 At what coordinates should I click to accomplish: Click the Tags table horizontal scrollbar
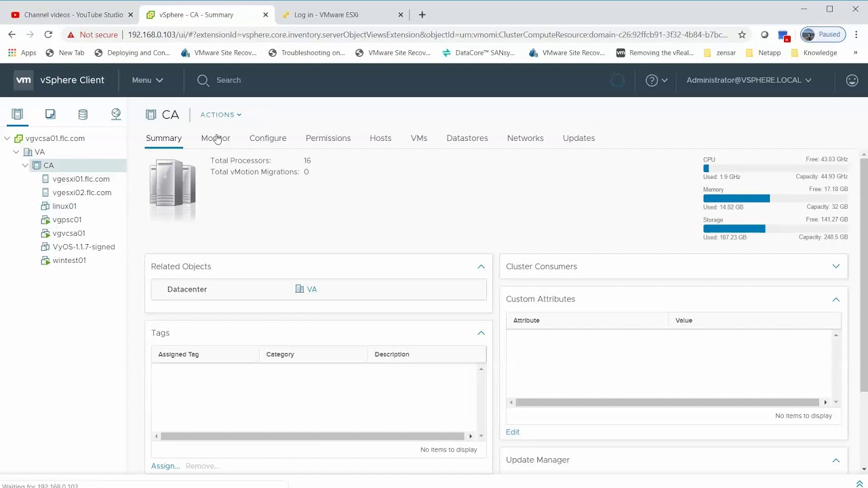pos(313,436)
